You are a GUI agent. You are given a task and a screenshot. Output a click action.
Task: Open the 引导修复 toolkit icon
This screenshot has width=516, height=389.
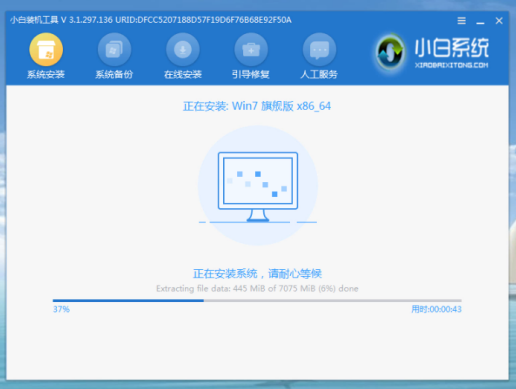(x=251, y=49)
